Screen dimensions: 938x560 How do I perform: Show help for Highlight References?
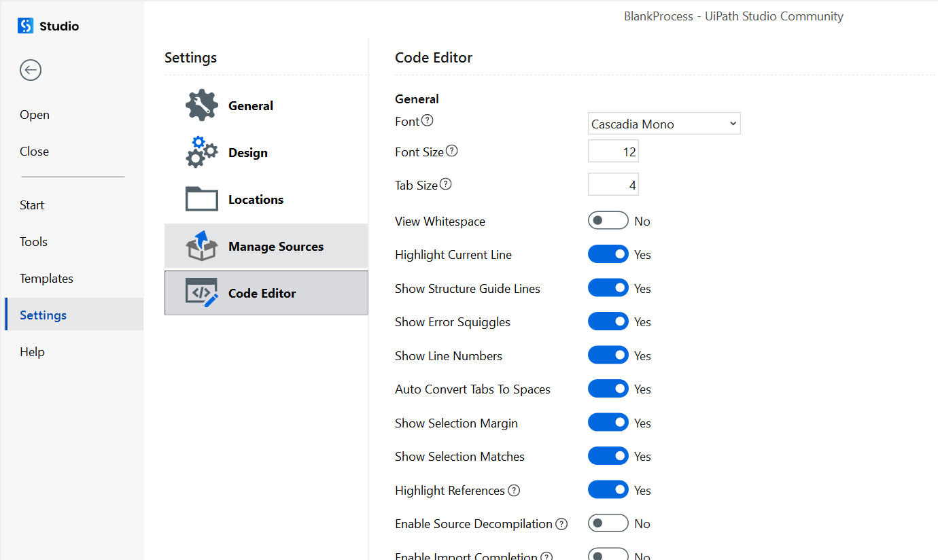pos(514,490)
